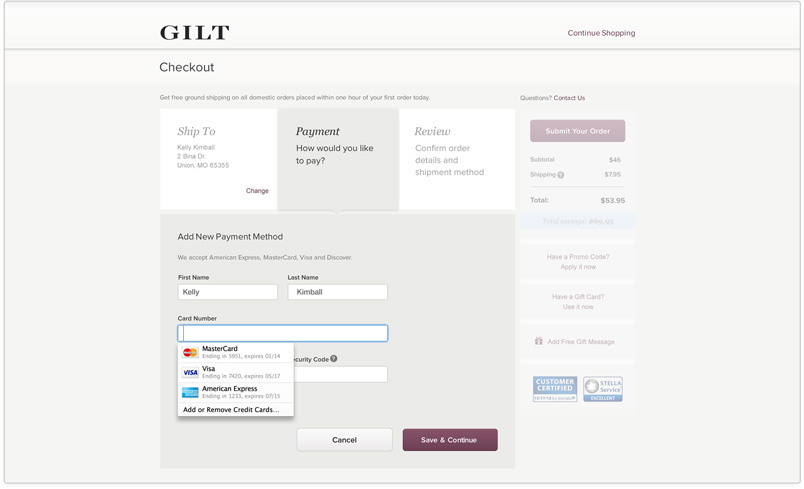Click the Shipping $7.95 value
The height and width of the screenshot is (489, 804).
coord(613,175)
